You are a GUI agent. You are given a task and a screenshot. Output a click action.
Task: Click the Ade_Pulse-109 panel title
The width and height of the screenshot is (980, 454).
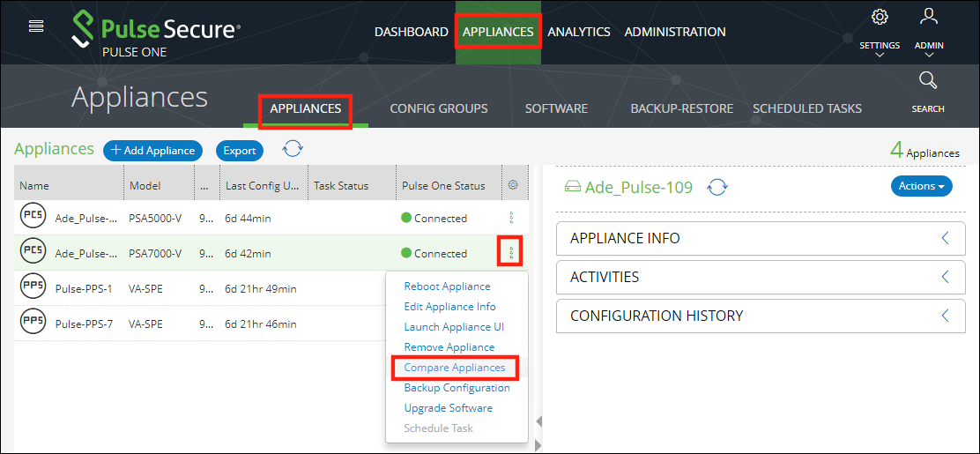(638, 186)
